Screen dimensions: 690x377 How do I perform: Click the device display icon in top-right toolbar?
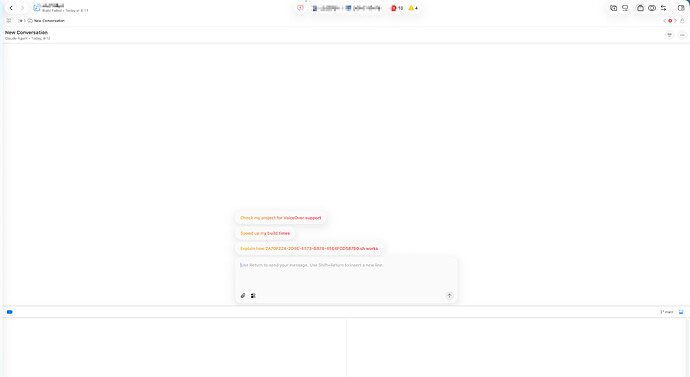pos(625,8)
